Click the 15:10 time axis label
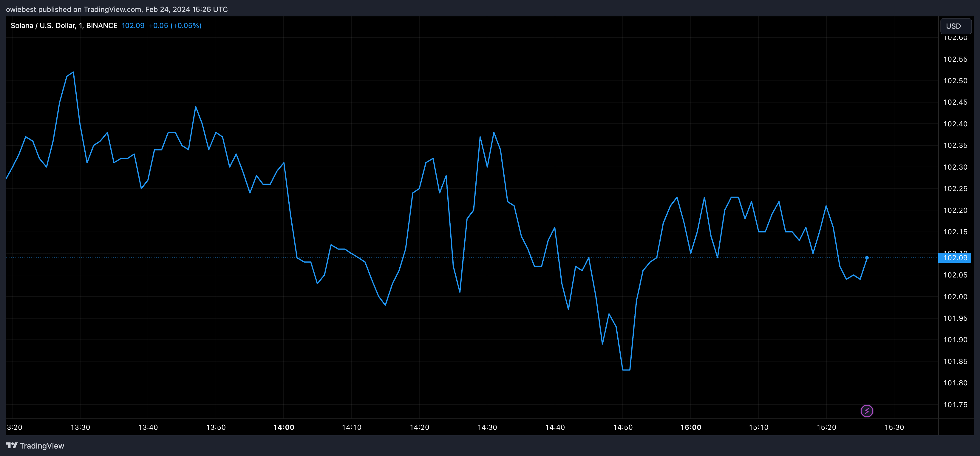980x456 pixels. click(759, 427)
